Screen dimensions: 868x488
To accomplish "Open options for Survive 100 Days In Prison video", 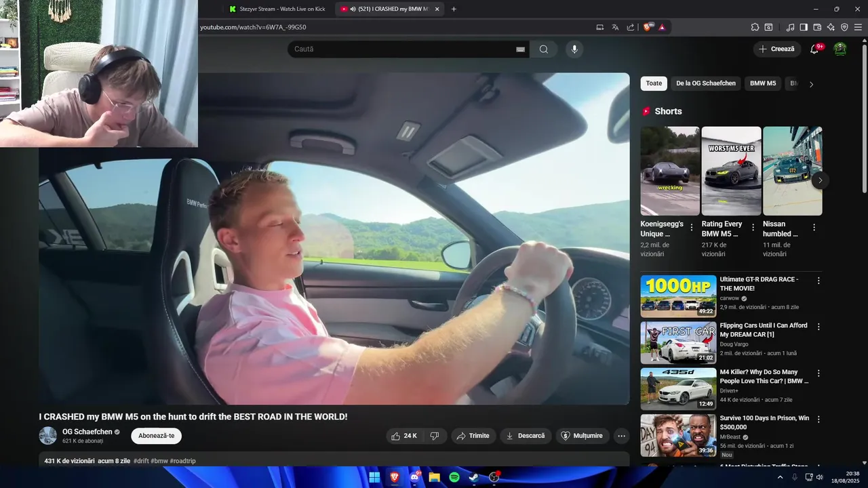I will [818, 420].
